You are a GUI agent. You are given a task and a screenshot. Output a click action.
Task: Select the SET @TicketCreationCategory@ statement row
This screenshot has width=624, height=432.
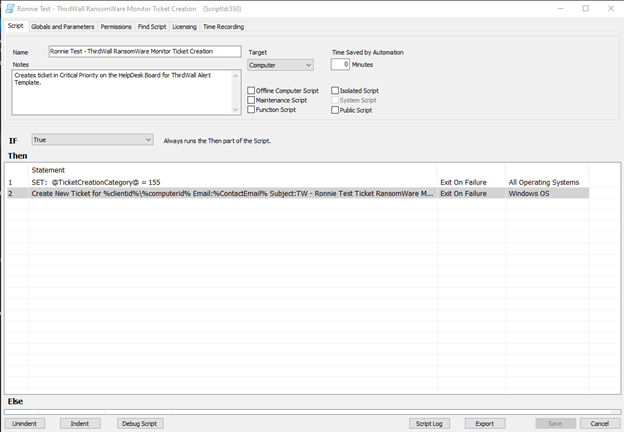(x=296, y=182)
